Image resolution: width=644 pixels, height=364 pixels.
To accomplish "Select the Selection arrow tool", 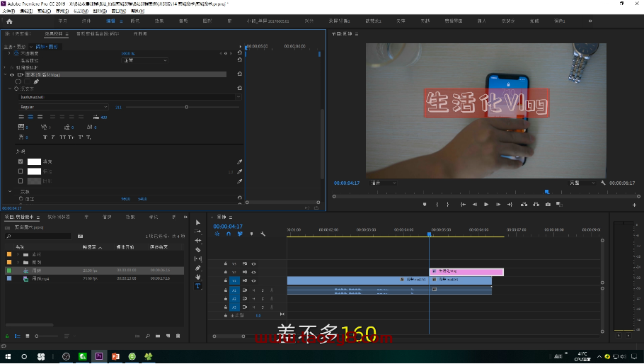I will 198,222.
